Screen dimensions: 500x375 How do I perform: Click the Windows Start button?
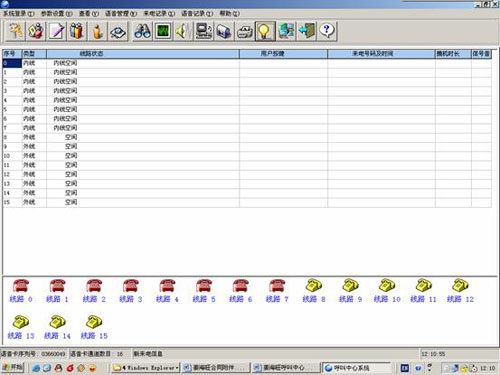[x=12, y=367]
